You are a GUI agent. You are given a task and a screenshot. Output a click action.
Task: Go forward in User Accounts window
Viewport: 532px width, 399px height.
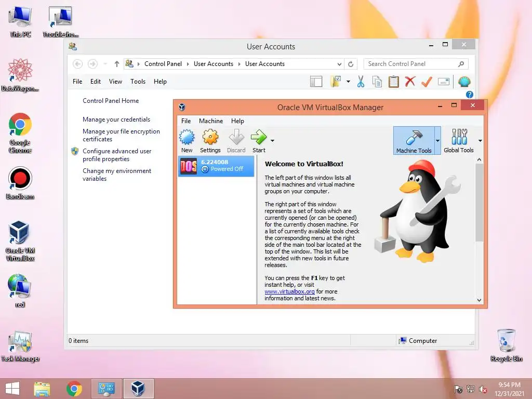pyautogui.click(x=92, y=64)
